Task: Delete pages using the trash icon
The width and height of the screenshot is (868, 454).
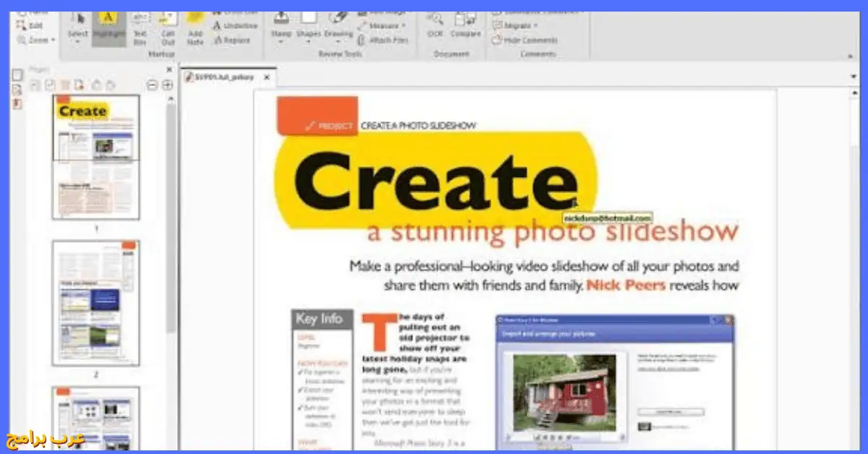Action: tap(66, 85)
